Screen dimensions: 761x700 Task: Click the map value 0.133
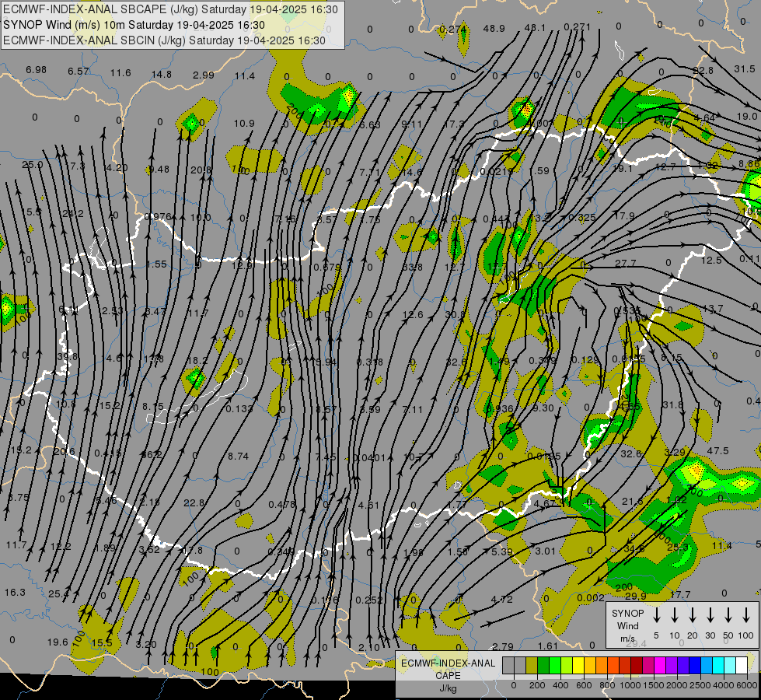point(239,409)
